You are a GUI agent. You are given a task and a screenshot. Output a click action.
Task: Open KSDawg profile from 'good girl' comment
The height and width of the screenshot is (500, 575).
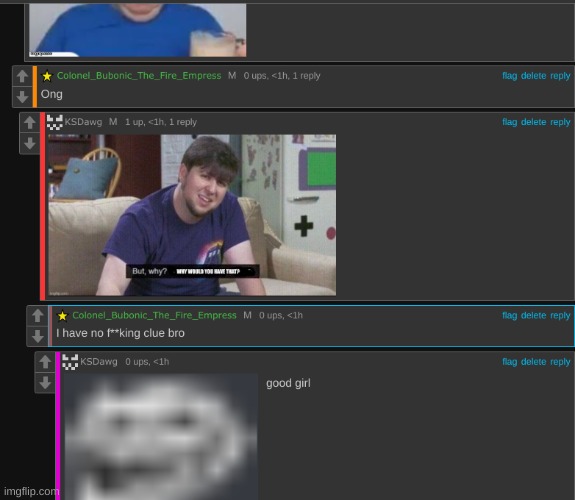[x=99, y=362]
